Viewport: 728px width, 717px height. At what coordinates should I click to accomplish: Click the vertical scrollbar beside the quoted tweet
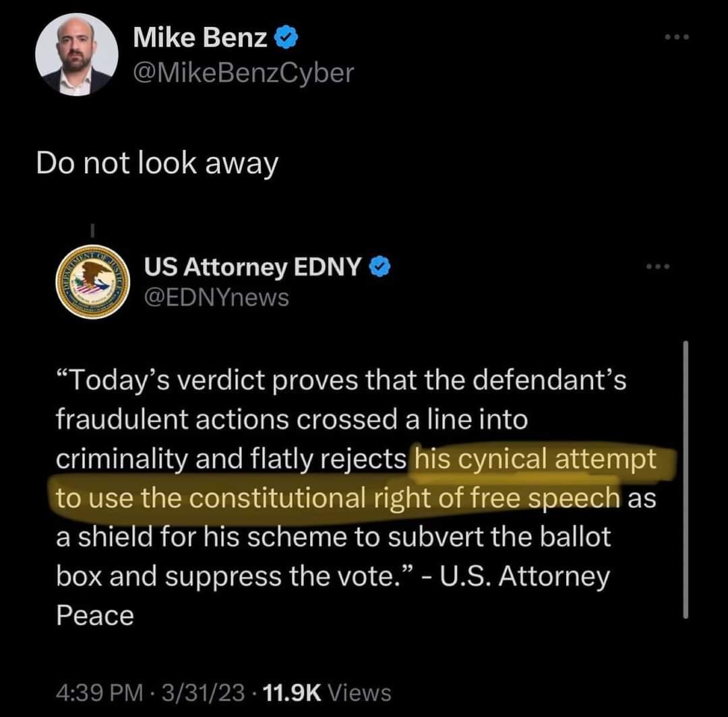coord(686,478)
